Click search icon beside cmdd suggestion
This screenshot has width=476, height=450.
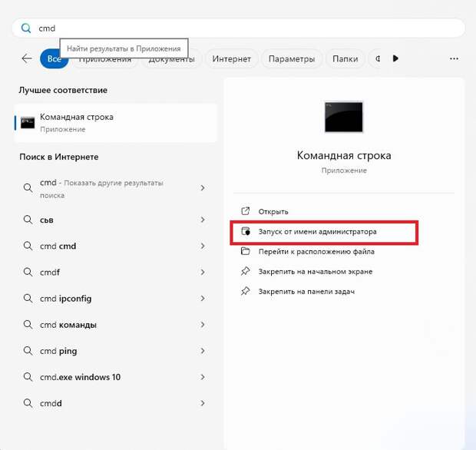click(28, 403)
